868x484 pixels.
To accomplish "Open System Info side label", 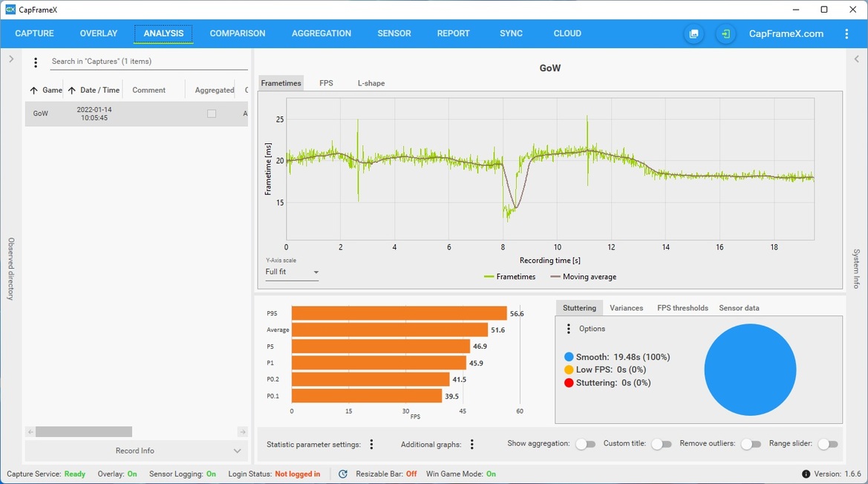I will (856, 268).
